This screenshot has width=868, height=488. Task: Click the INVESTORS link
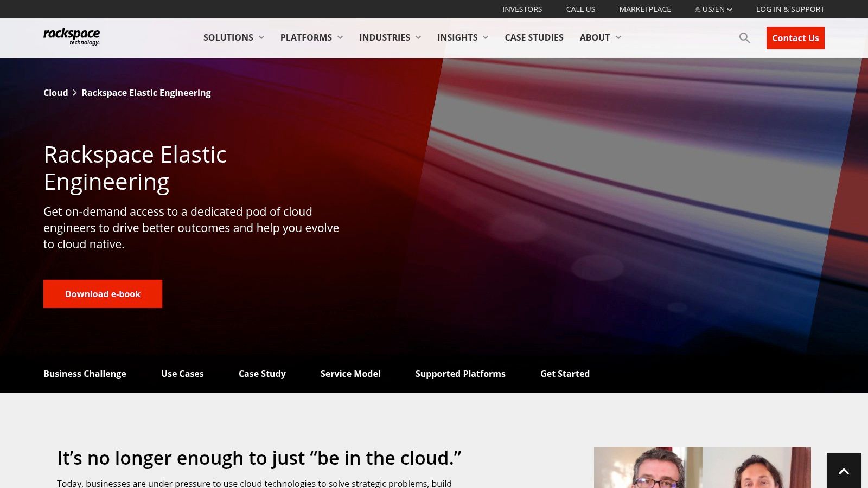522,9
